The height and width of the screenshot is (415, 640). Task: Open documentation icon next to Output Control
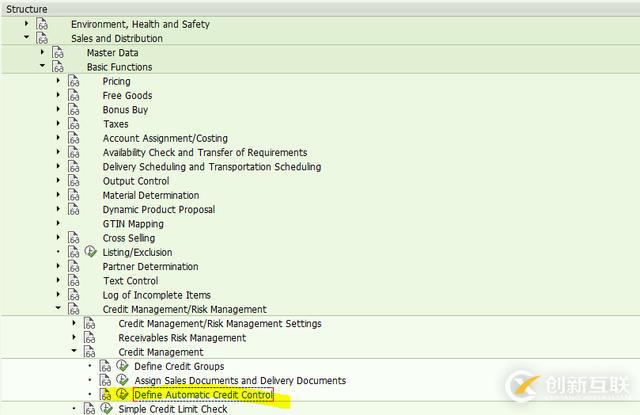(73, 181)
